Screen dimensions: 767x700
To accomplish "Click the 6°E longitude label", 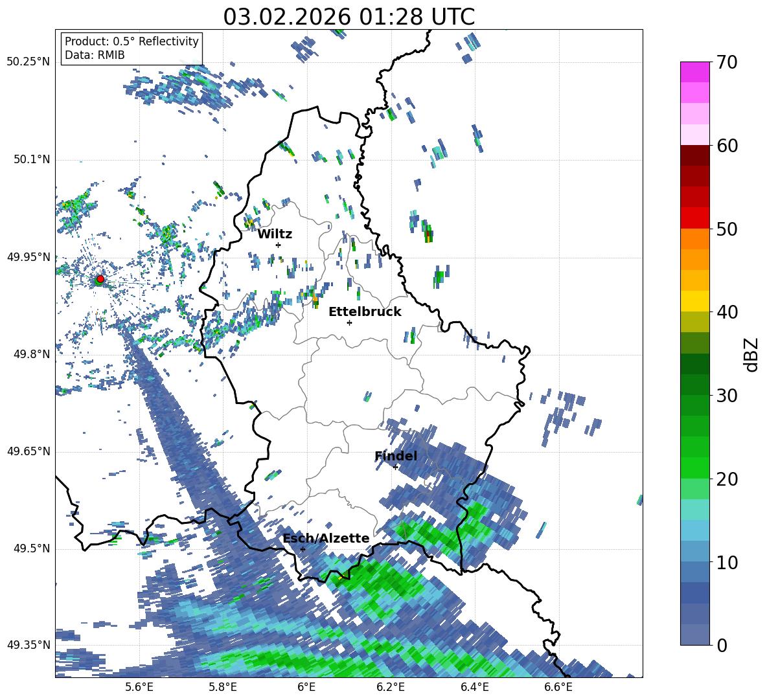I will pyautogui.click(x=306, y=687).
